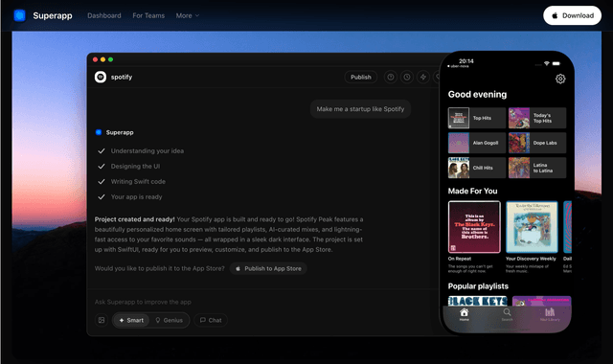Click the Publish button in toolbar

pyautogui.click(x=360, y=77)
